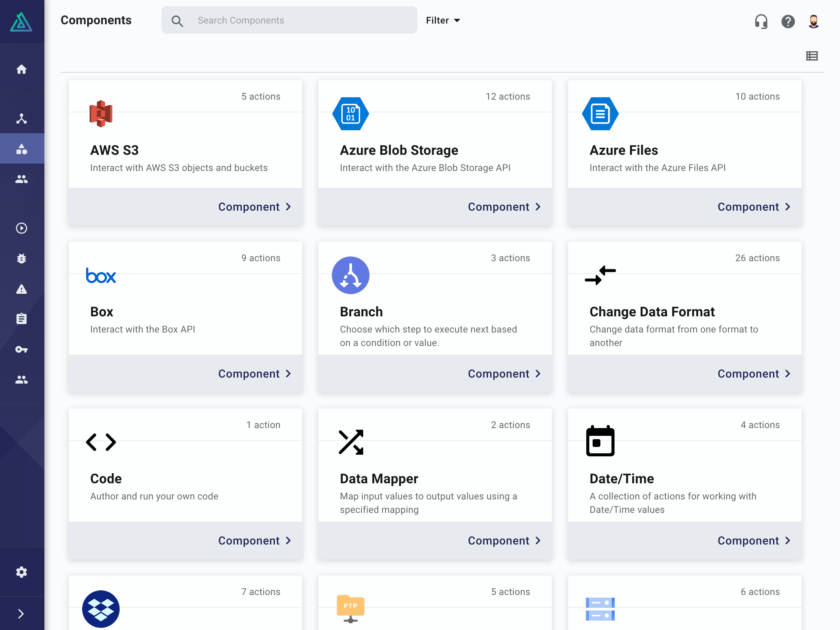Click the Date/Time title
Screen dimensions: 840x630
pyautogui.click(x=622, y=479)
